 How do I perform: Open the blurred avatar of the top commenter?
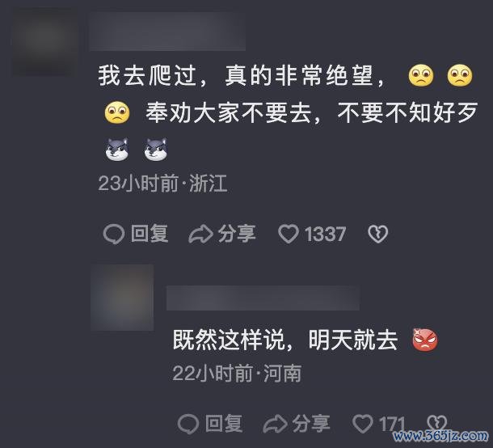pos(44,42)
